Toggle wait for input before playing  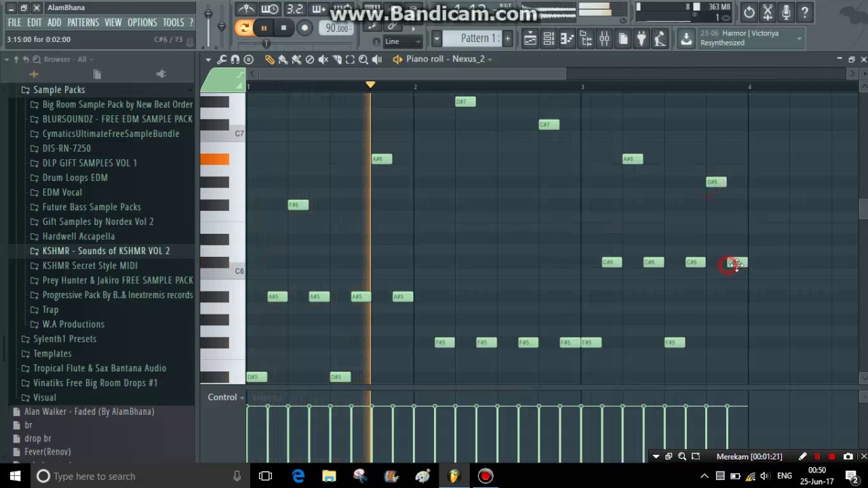pos(270,9)
